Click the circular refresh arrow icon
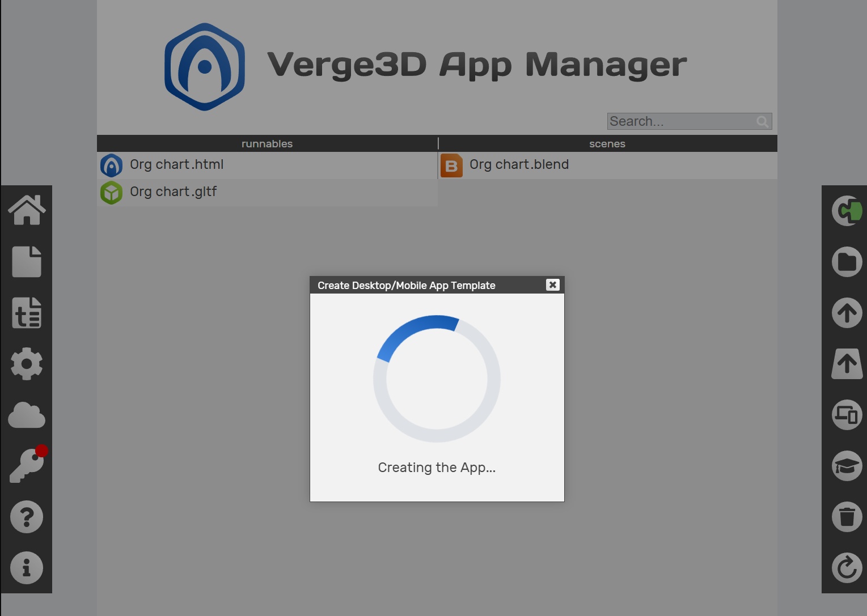Screen dimensions: 867x616 847,568
